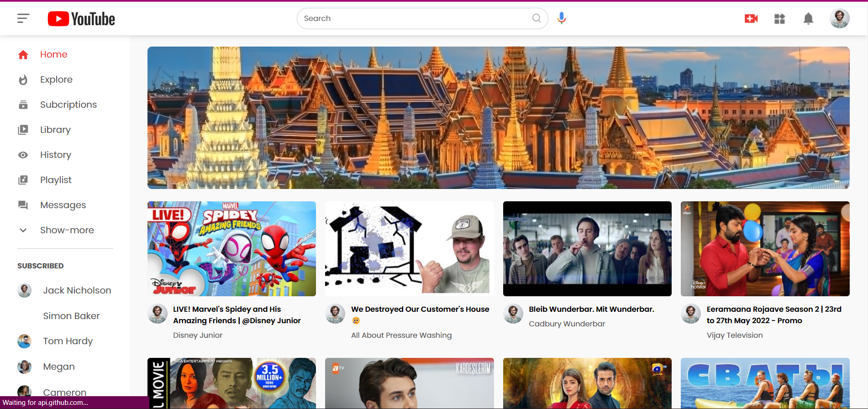Click title 'Bleib Wunderbar. Mit Wunderbar.'

(x=591, y=309)
